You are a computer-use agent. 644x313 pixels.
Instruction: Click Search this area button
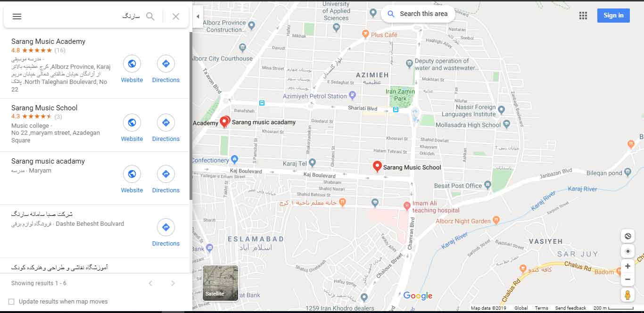418,14
